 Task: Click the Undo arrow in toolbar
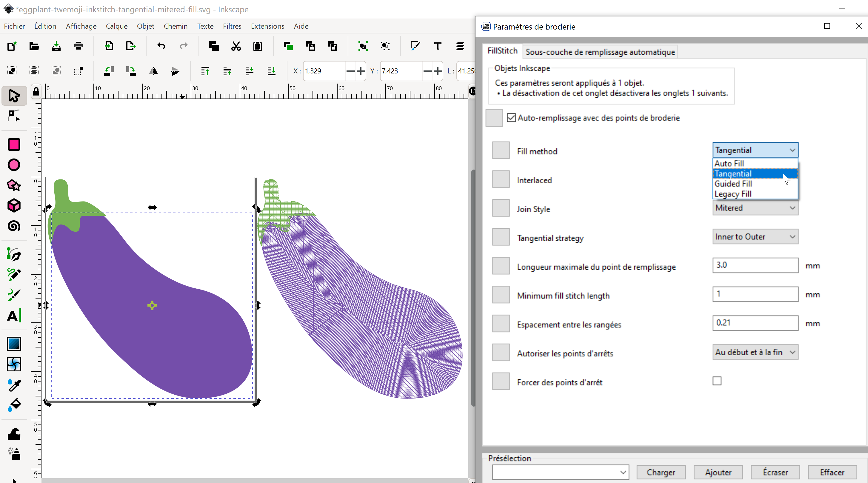[161, 46]
